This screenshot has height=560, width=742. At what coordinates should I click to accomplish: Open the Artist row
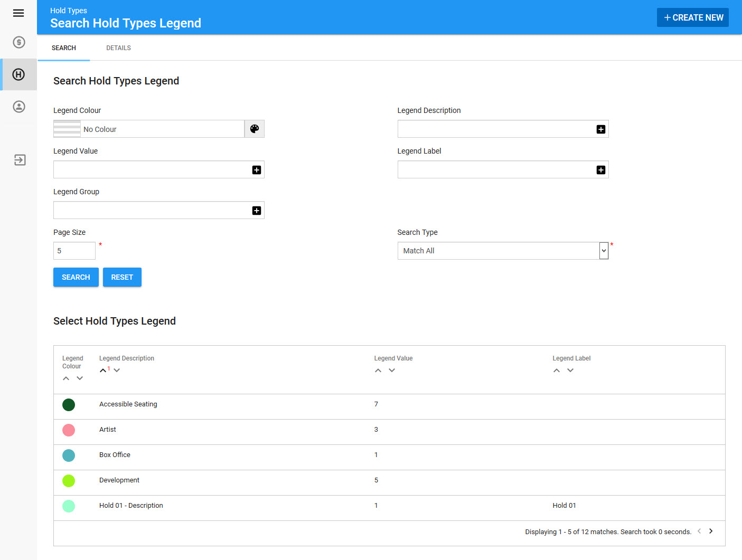tap(389, 432)
